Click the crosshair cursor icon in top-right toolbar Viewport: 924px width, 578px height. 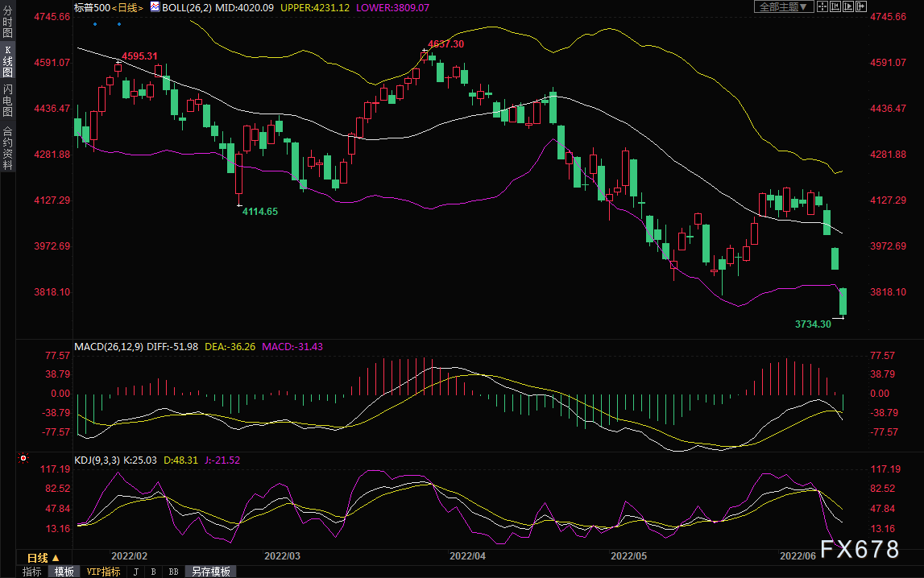point(822,6)
